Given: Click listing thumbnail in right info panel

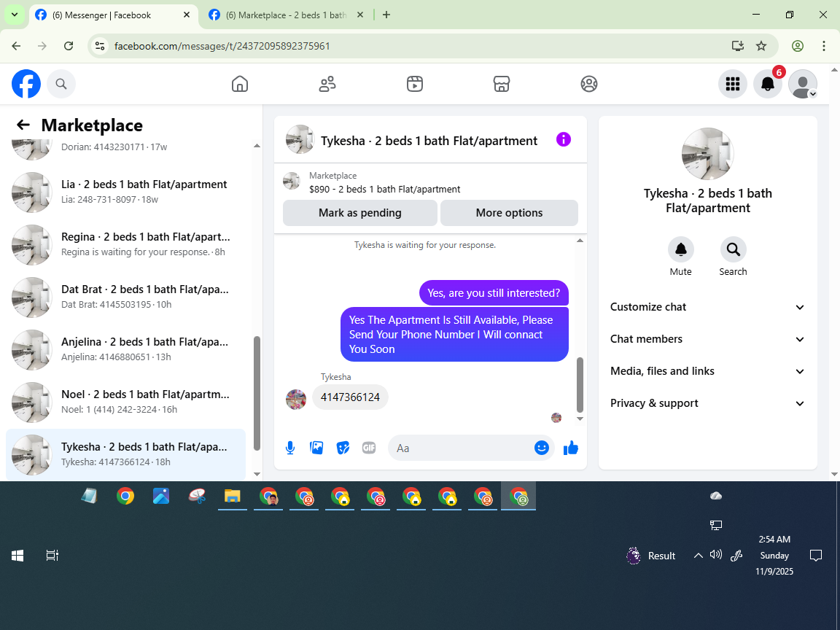Looking at the screenshot, I should point(708,154).
